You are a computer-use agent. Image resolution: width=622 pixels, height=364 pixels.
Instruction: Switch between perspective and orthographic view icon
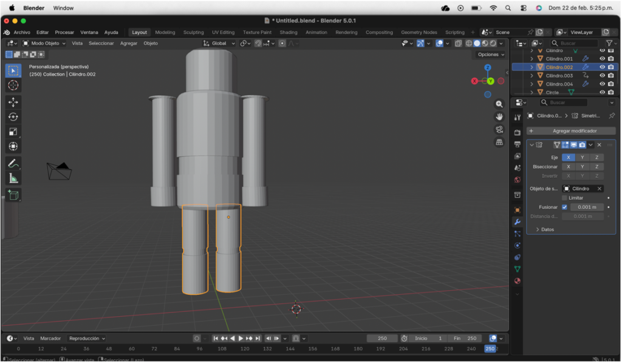(499, 142)
